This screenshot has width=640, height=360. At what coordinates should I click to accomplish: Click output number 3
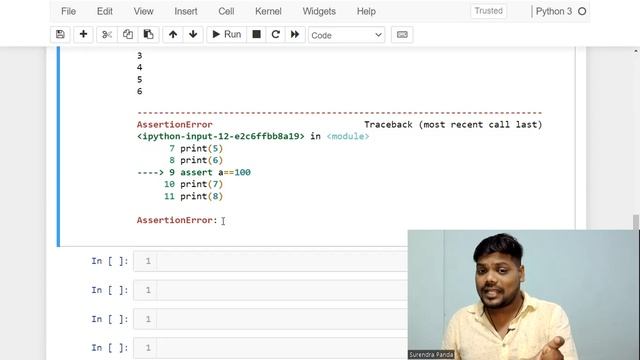tap(140, 56)
